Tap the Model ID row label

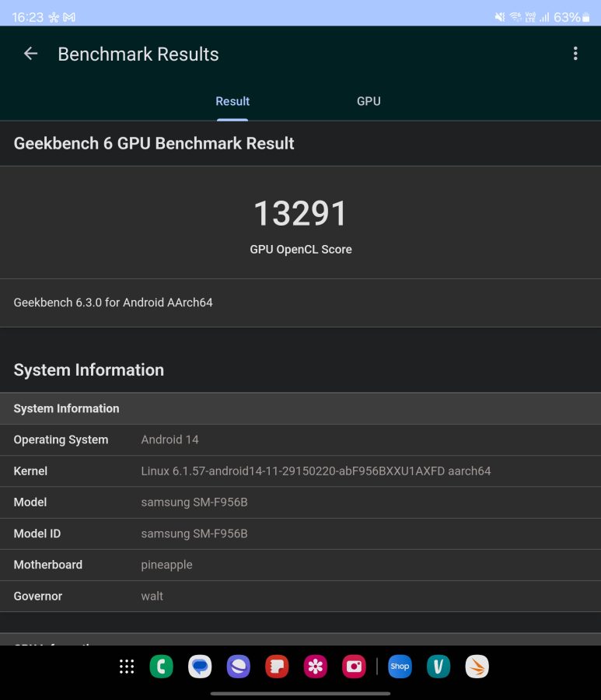tap(37, 534)
